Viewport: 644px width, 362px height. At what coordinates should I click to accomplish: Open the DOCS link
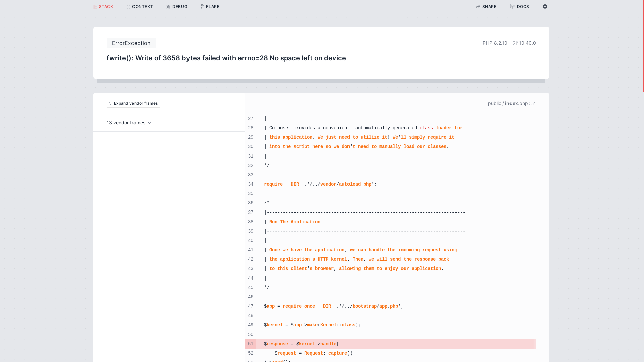coord(520,7)
